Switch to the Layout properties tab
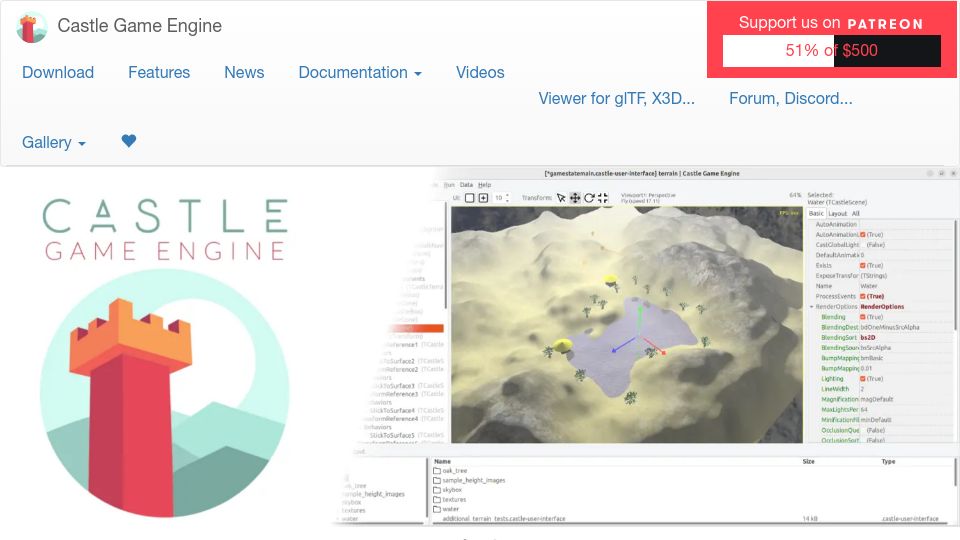The image size is (960, 540). point(837,214)
